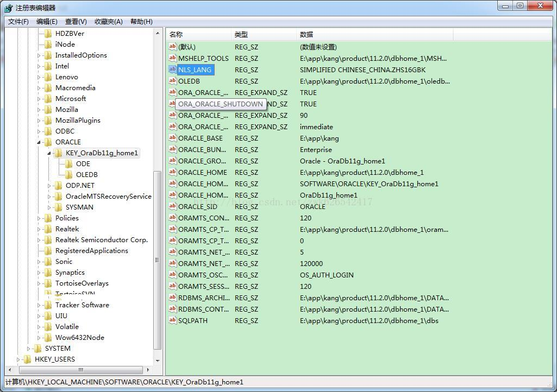
Task: Sort by the 名称 column header
Action: pos(199,34)
